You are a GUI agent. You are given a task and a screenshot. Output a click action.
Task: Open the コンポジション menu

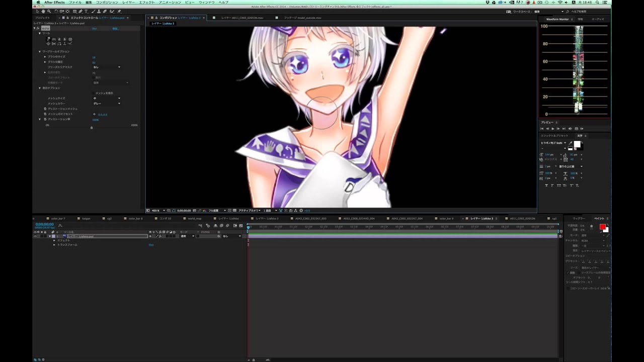click(107, 3)
